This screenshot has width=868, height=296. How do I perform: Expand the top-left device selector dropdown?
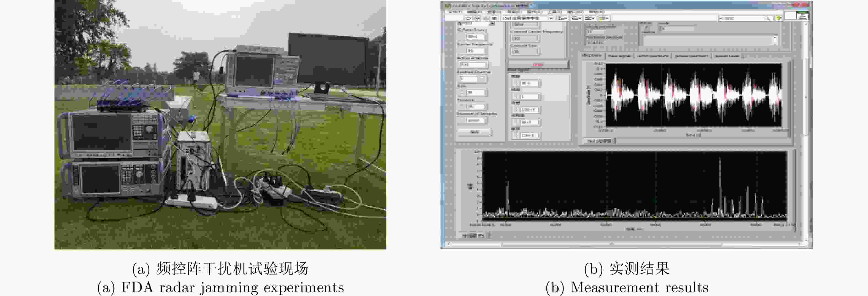[x=492, y=24]
